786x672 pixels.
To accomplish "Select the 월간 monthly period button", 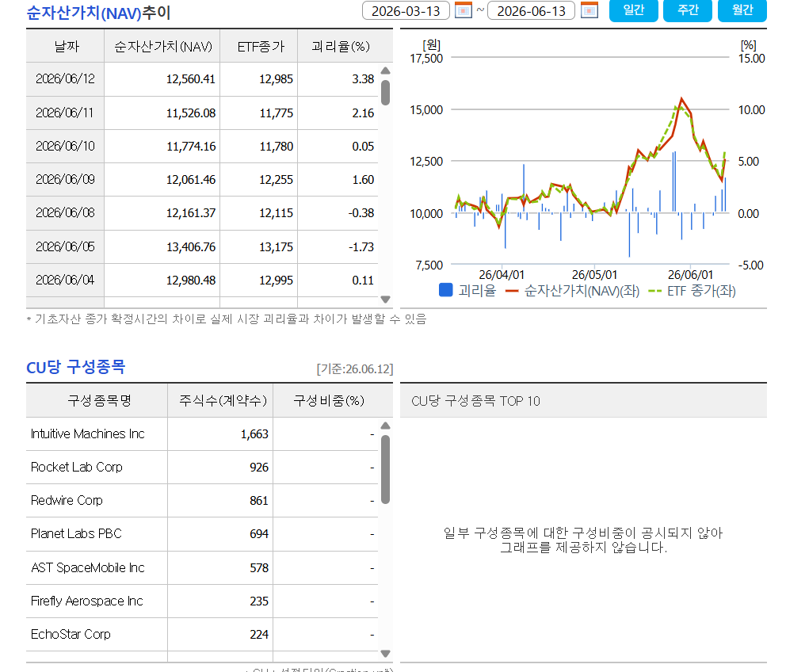I will [742, 10].
